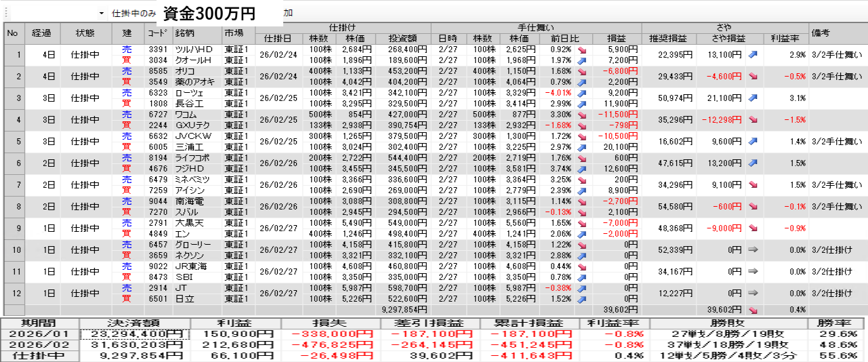Image resolution: width=868 pixels, height=362 pixels.
Task: Select the 23,294,400円 決済額 cell
Action: [x=135, y=334]
